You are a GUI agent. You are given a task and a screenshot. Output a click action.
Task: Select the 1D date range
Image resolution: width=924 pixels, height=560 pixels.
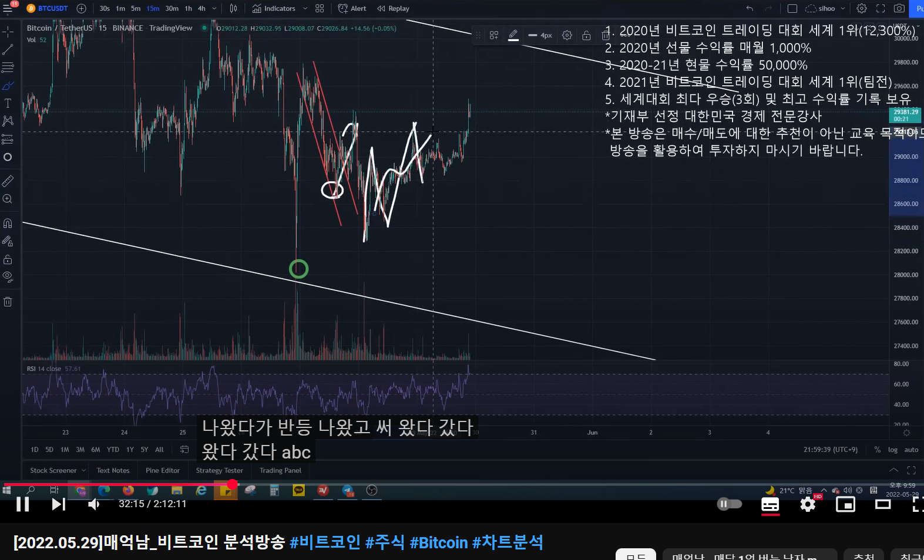point(35,450)
